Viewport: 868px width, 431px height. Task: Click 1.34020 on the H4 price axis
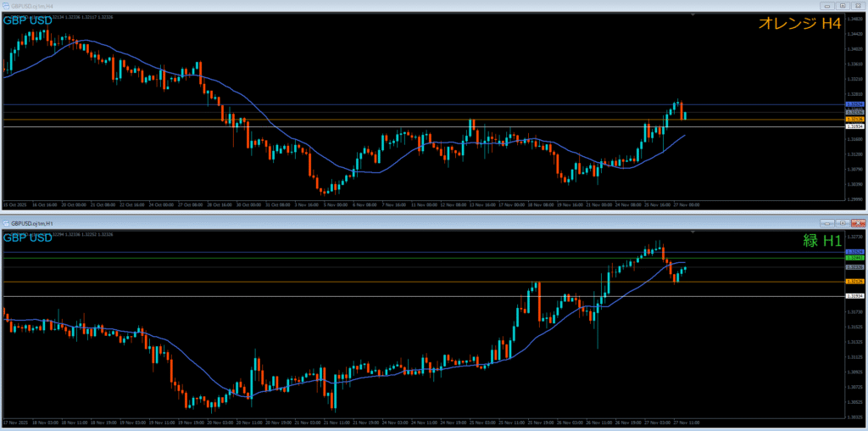coord(855,48)
